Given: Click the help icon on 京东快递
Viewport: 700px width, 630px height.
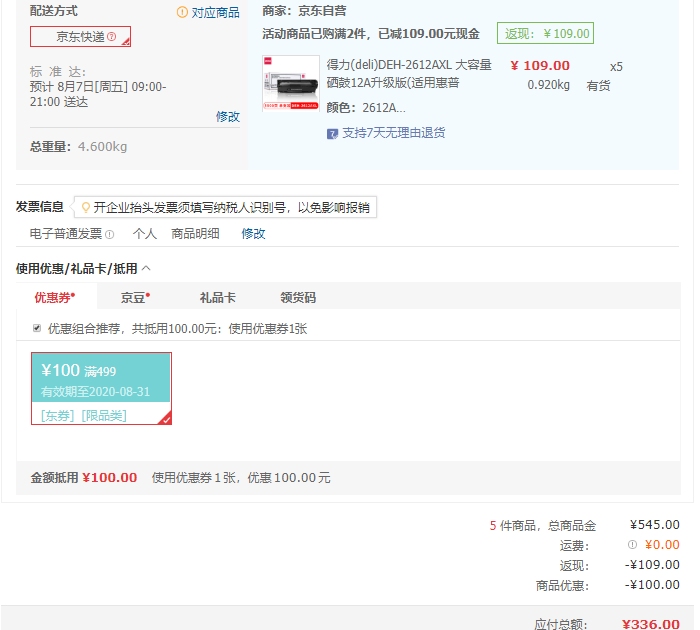Looking at the screenshot, I should [x=112, y=36].
